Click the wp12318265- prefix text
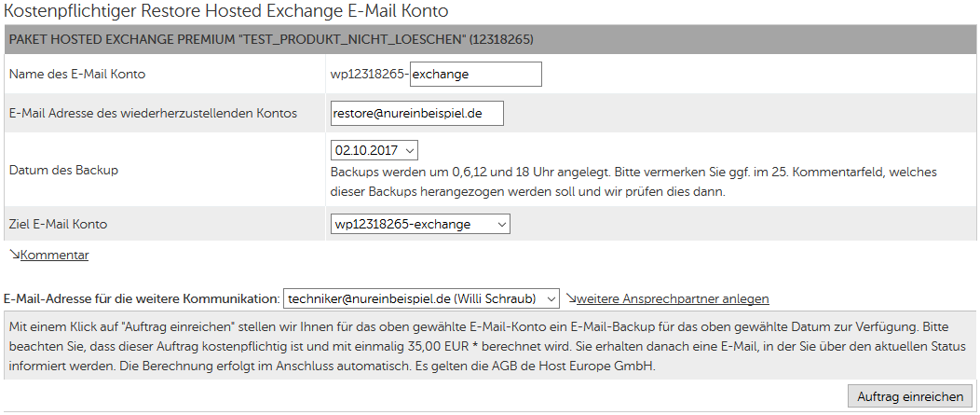 370,74
